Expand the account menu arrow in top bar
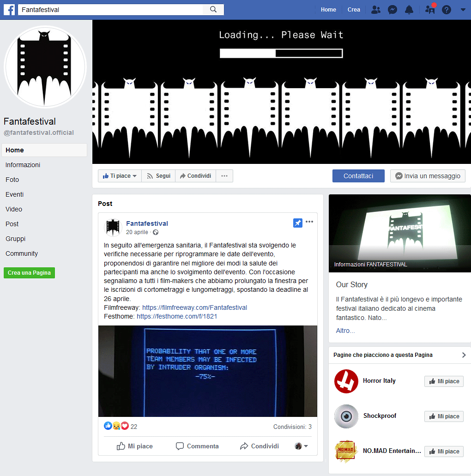Viewport: 471px width, 476px height. [x=463, y=10]
